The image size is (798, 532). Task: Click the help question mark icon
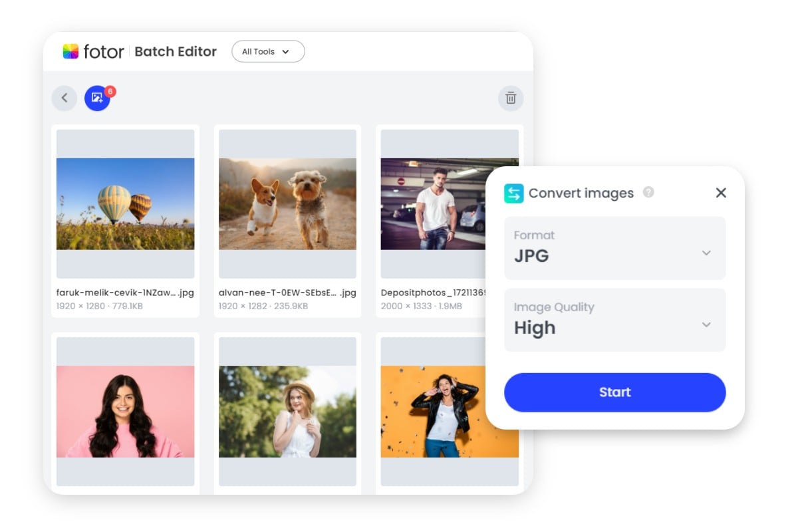tap(648, 192)
